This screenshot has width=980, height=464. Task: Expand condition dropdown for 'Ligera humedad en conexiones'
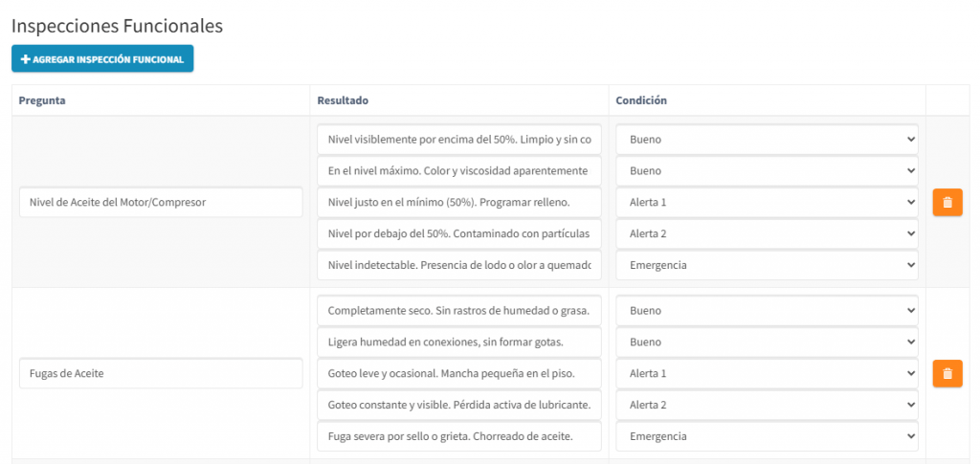point(767,342)
